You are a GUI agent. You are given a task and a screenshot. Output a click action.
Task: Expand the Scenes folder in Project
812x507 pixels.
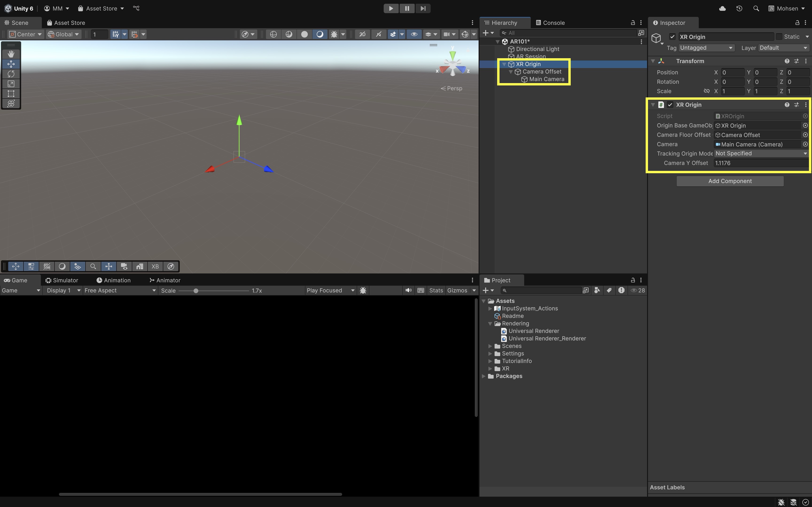pos(490,346)
